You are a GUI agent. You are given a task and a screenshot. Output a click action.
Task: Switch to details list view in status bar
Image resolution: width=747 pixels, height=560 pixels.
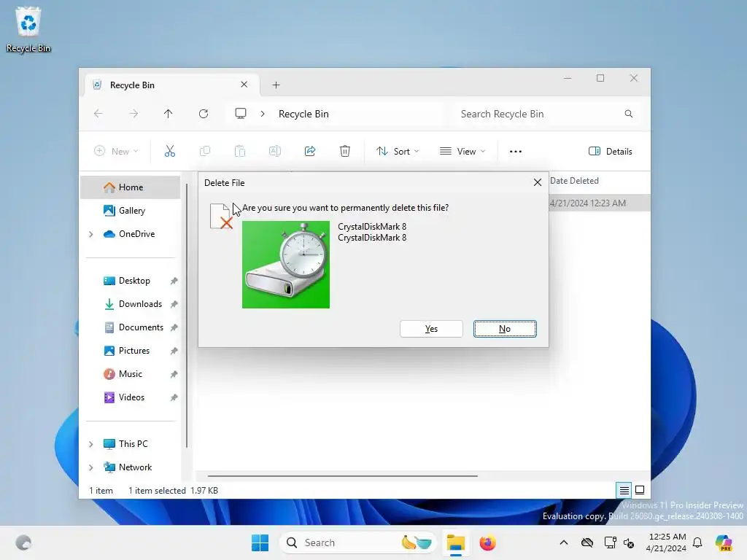click(x=624, y=490)
